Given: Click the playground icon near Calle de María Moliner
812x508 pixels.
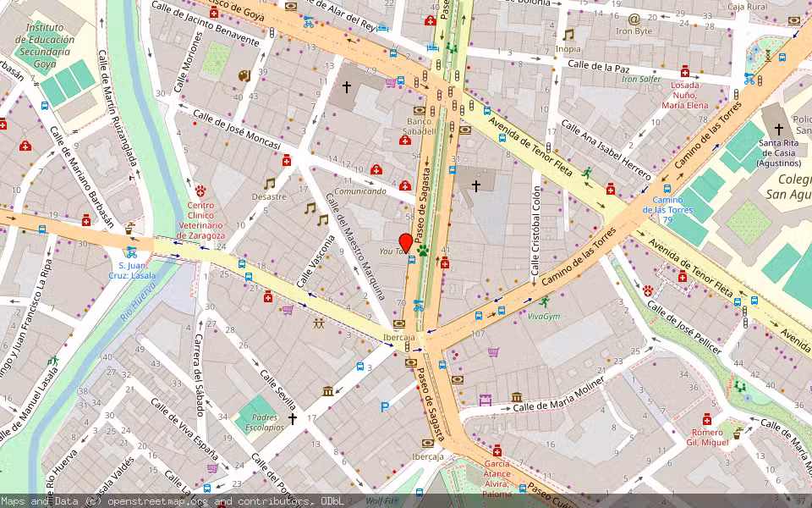Looking at the screenshot, I should click(739, 387).
